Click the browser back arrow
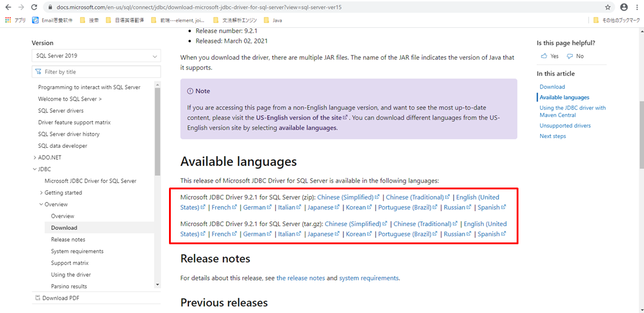This screenshot has width=644, height=313. (x=8, y=7)
